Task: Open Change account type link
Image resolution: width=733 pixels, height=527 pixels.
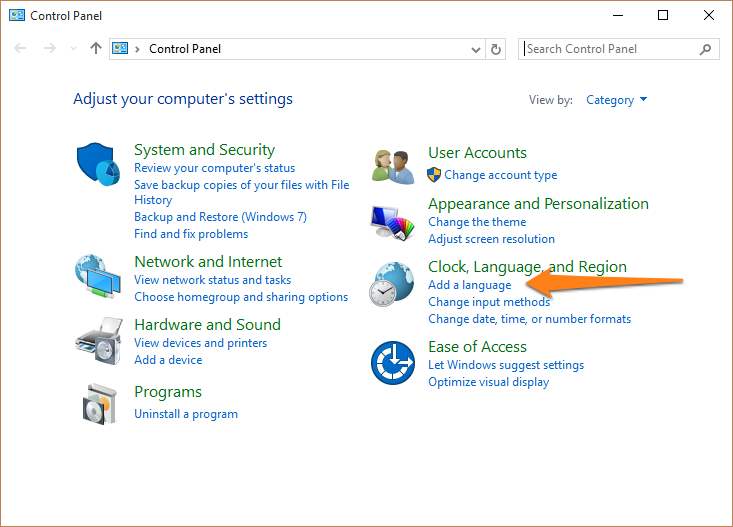Action: (x=500, y=175)
